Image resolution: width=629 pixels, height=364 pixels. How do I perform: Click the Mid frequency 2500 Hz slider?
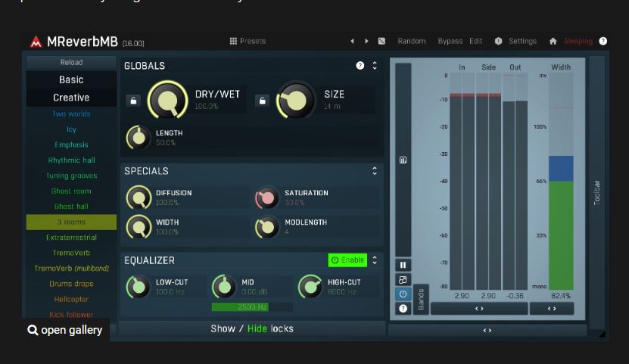pyautogui.click(x=252, y=307)
